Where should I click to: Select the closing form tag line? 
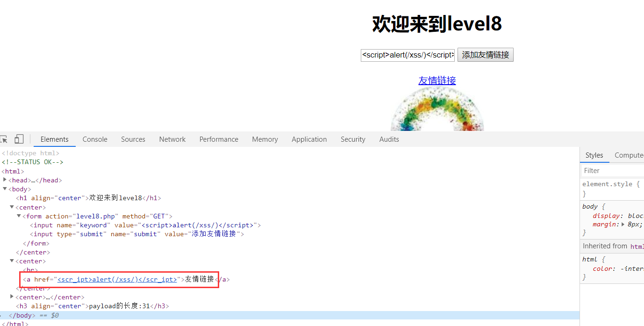(36, 243)
